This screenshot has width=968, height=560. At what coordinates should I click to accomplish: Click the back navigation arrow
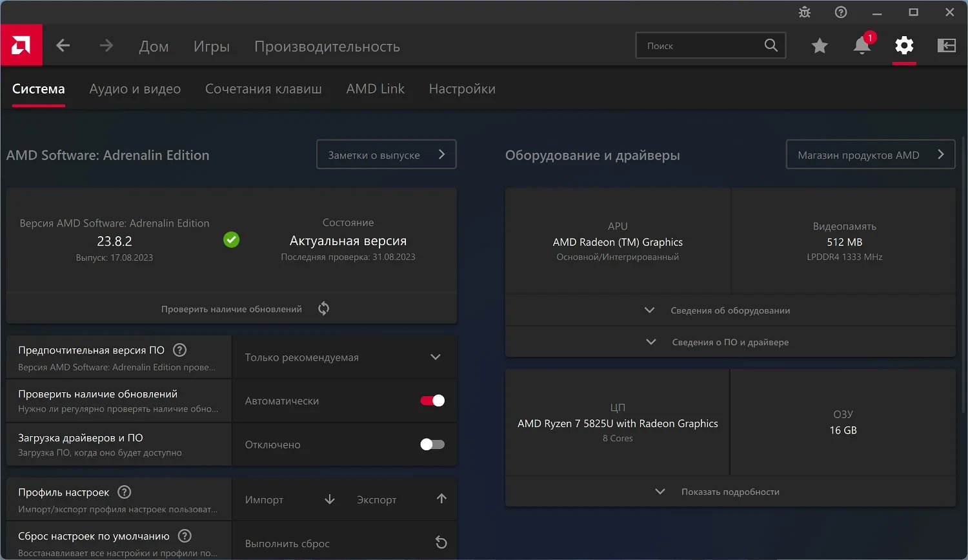(x=62, y=45)
